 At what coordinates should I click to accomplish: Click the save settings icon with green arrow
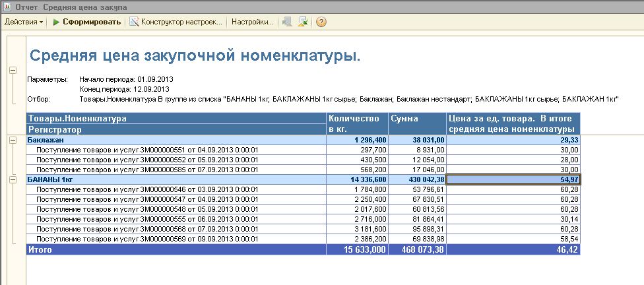pos(303,22)
